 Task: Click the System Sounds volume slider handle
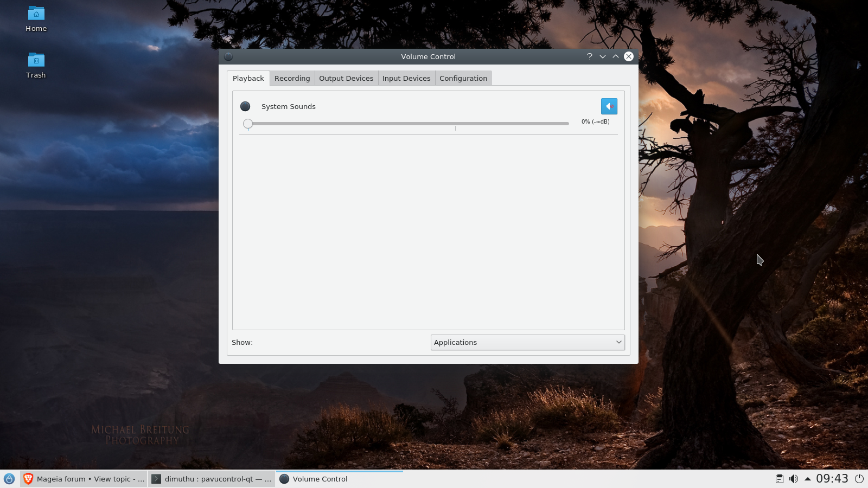click(x=248, y=124)
